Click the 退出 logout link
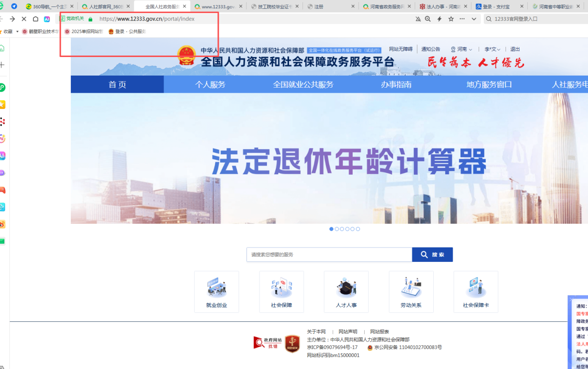The width and height of the screenshot is (588, 369). 515,49
